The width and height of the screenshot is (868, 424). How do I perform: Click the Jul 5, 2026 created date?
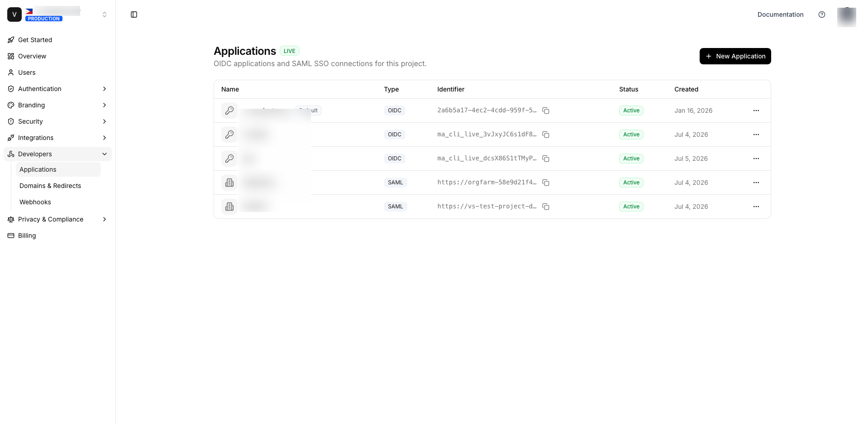(691, 159)
